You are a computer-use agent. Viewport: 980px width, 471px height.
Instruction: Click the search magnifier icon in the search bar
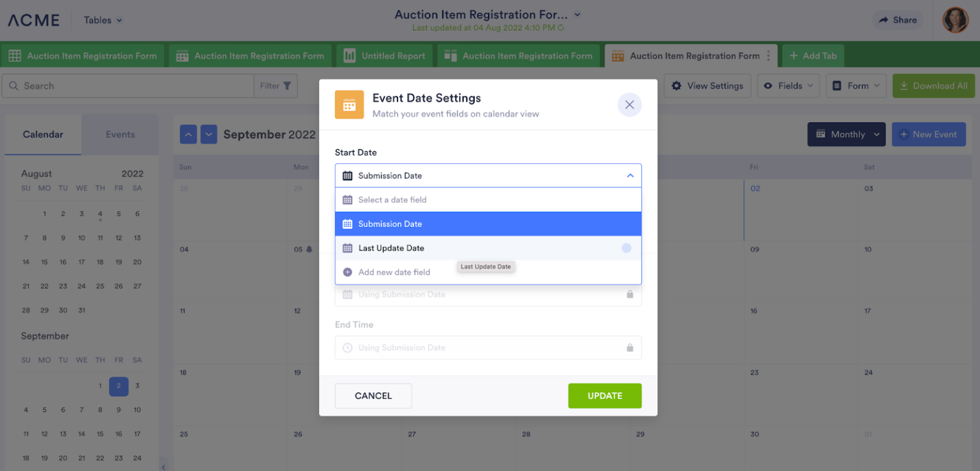tap(14, 85)
